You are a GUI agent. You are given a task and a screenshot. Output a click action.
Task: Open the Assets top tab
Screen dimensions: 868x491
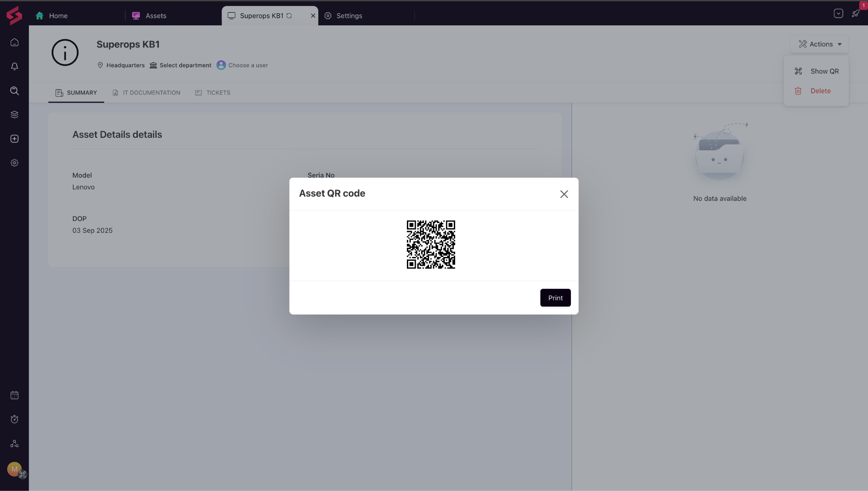point(156,16)
